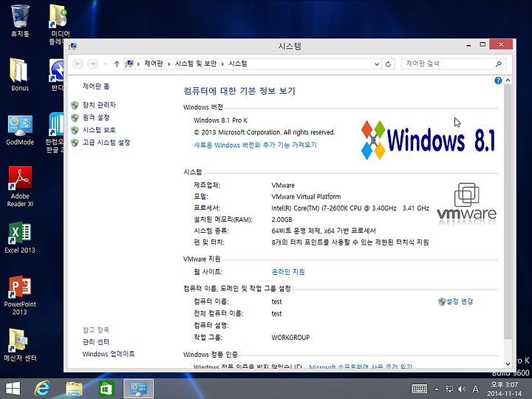Open recent locations dropdown beside forward arrow

pos(105,64)
